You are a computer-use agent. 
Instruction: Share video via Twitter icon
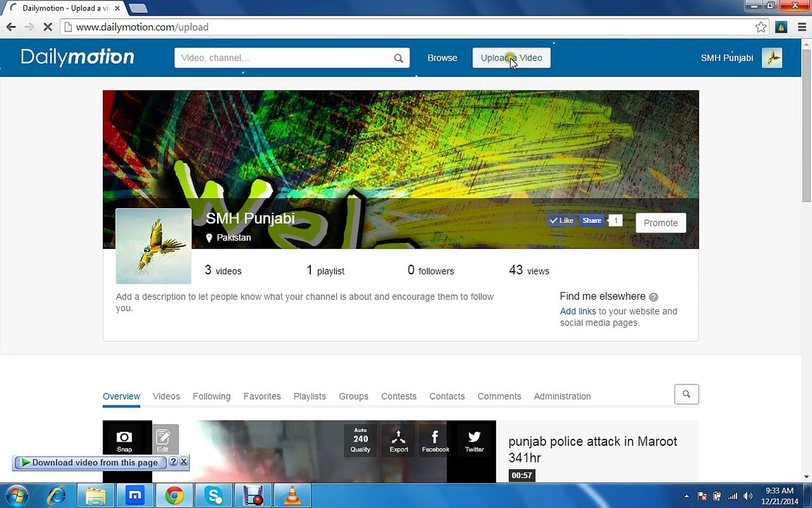pos(474,440)
